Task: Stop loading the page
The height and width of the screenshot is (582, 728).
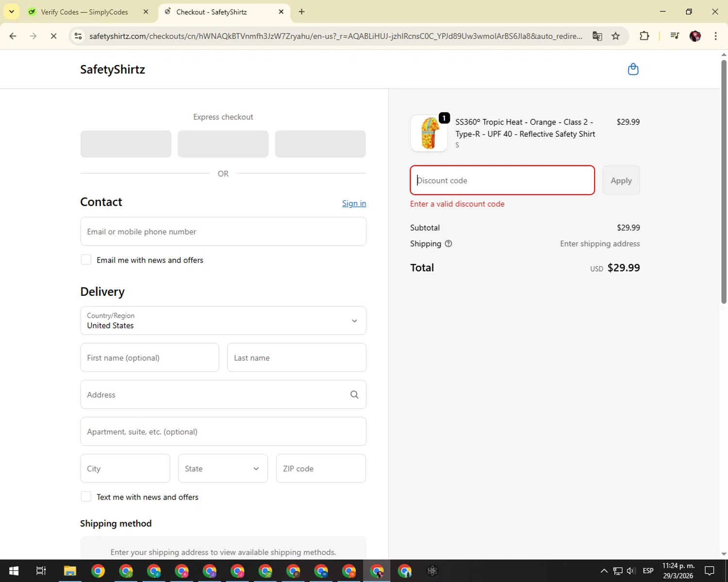Action: tap(53, 36)
